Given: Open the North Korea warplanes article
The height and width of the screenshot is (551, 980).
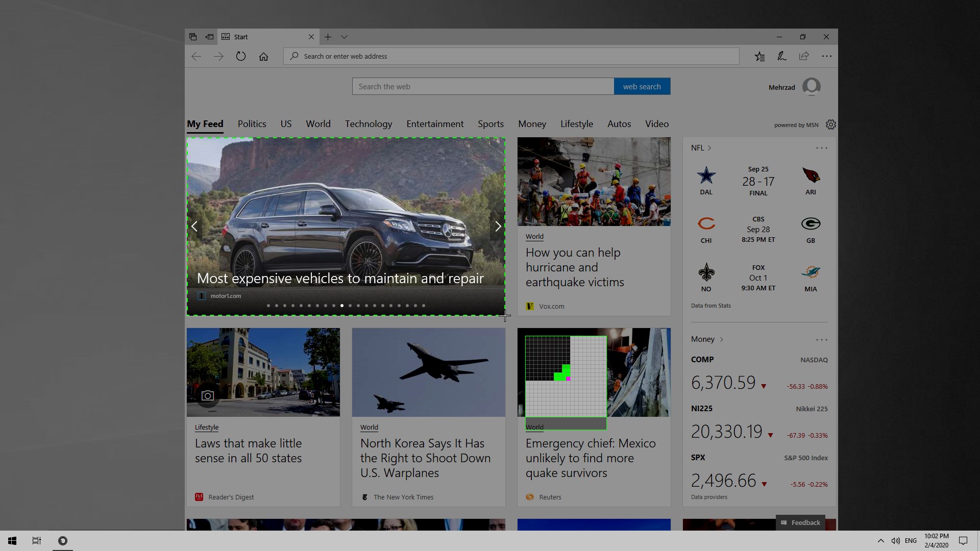Looking at the screenshot, I should coord(425,458).
